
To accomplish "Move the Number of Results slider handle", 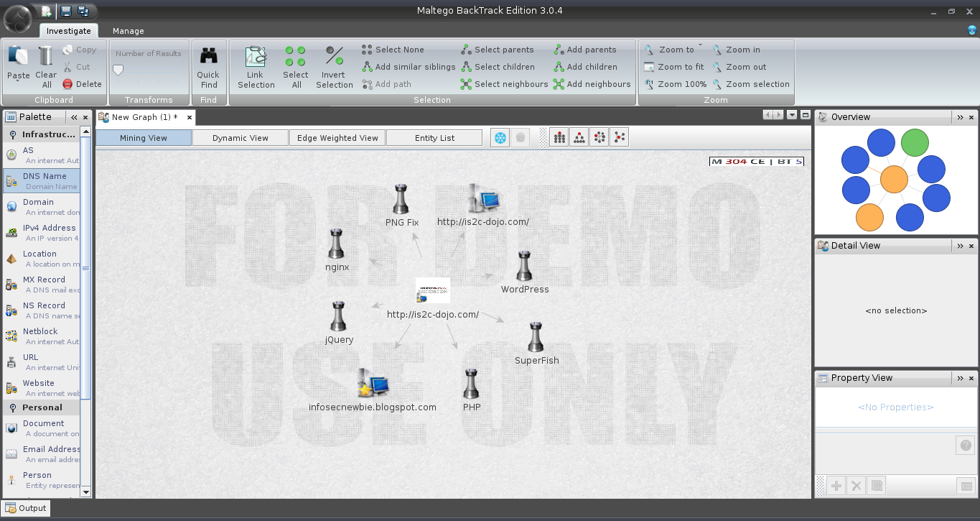I will 118,70.
